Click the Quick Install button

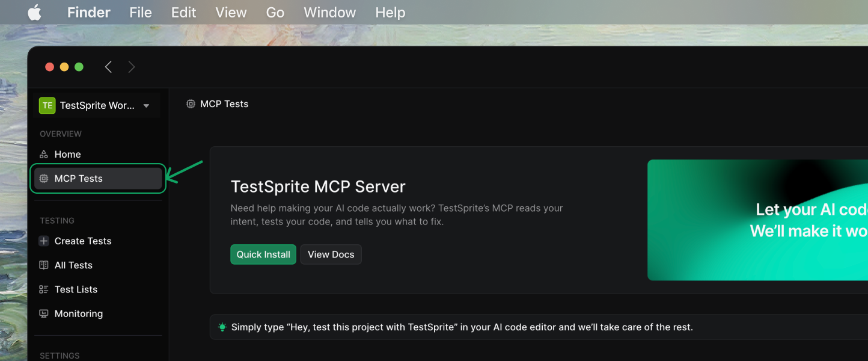[263, 255]
